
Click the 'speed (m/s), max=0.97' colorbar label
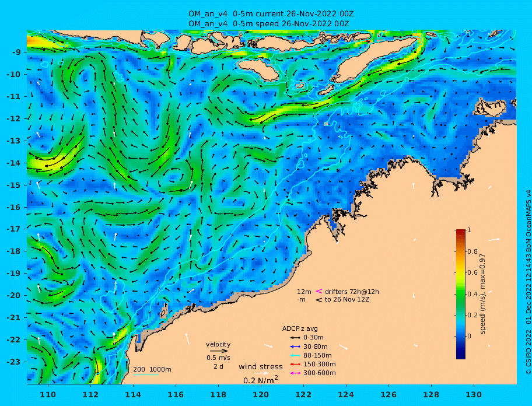[482, 294]
